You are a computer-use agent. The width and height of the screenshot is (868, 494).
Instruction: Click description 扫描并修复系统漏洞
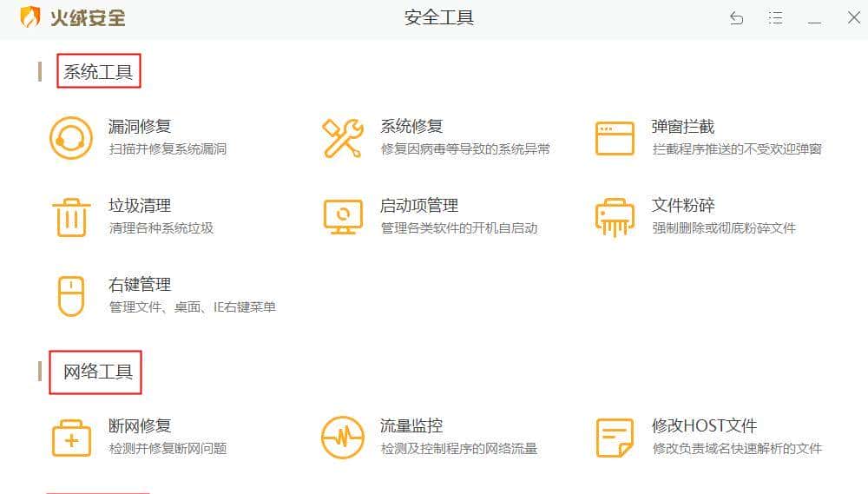[x=168, y=149]
